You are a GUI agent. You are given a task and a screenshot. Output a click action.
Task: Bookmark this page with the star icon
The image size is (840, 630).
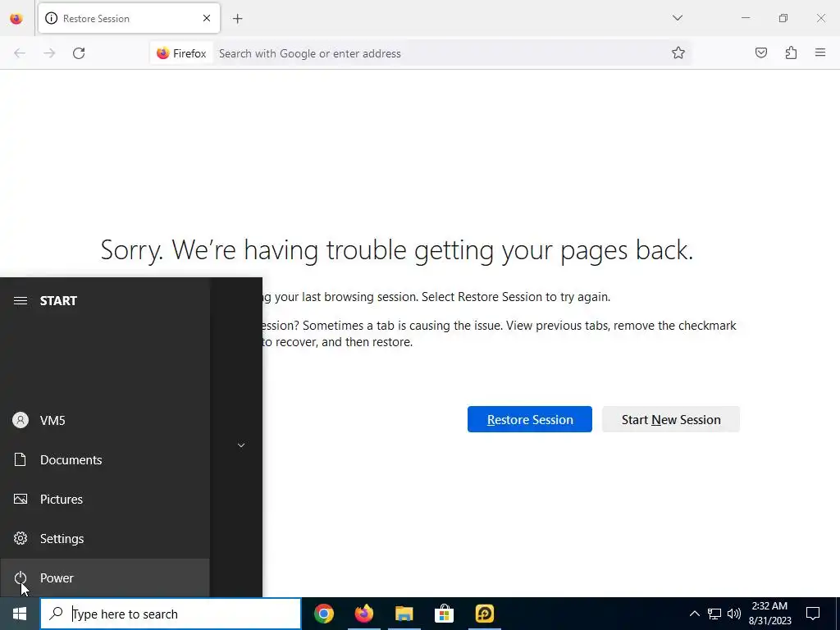[x=678, y=53]
